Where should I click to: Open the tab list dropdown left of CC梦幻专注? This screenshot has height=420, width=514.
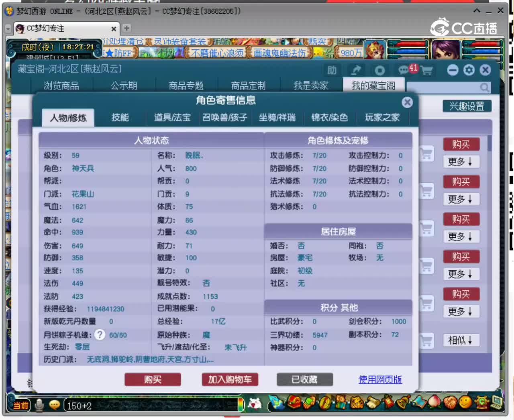tap(8, 29)
